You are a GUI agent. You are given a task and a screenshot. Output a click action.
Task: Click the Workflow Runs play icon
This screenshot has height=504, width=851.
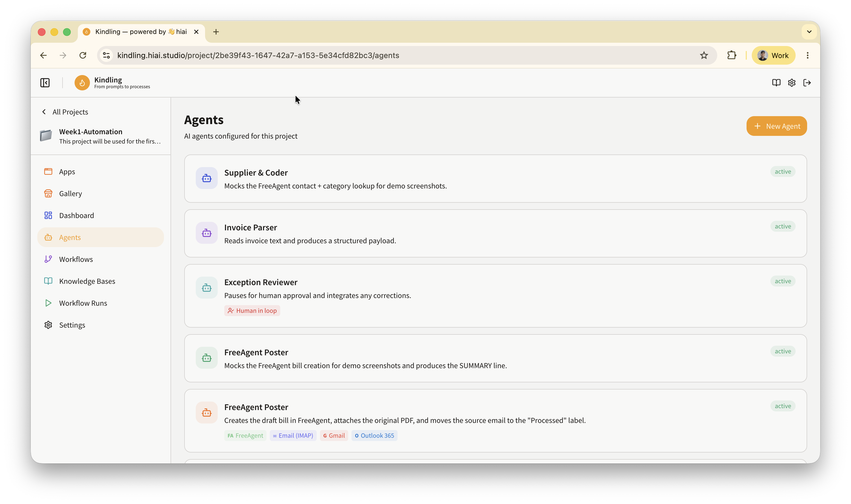click(48, 303)
